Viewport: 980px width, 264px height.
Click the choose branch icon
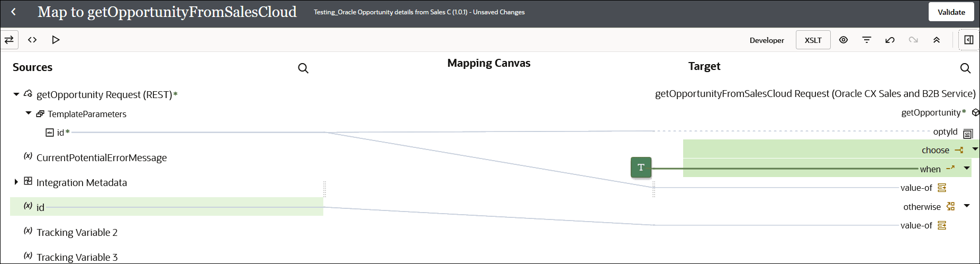959,150
